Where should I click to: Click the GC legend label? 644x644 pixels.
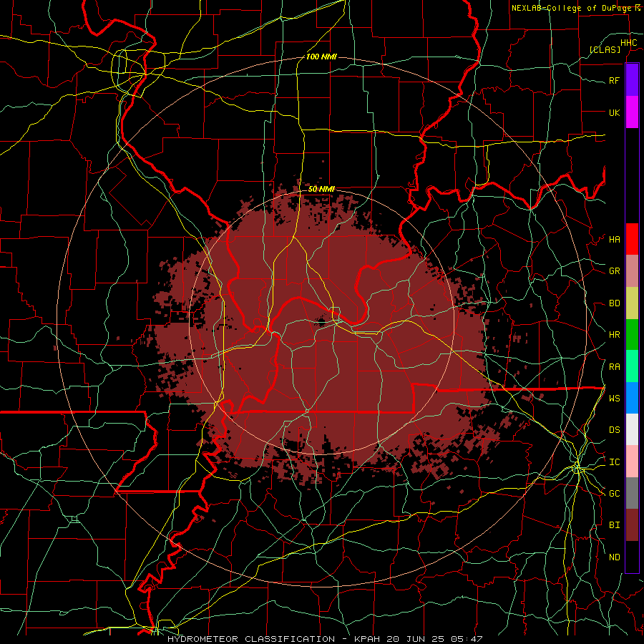(614, 494)
